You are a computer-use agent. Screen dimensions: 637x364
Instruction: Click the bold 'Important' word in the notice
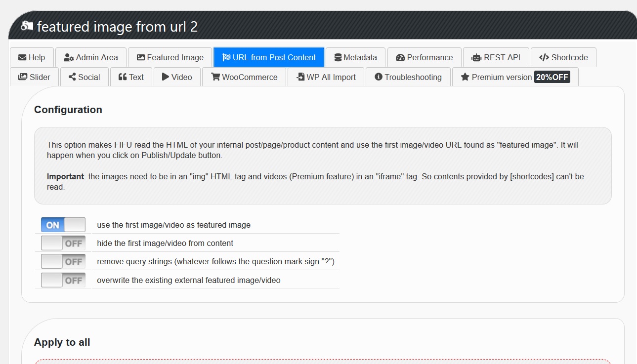[65, 176]
